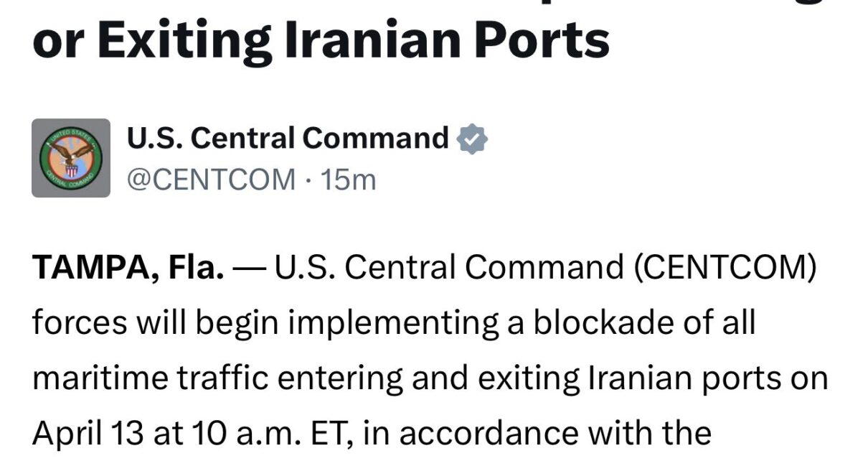Click the @CENTCOM handle
Viewport: 868px width, 461px height.
[211, 180]
